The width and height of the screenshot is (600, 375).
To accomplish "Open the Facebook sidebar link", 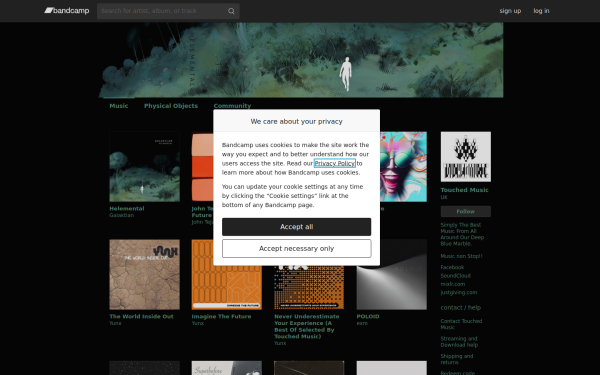I will pyautogui.click(x=452, y=267).
